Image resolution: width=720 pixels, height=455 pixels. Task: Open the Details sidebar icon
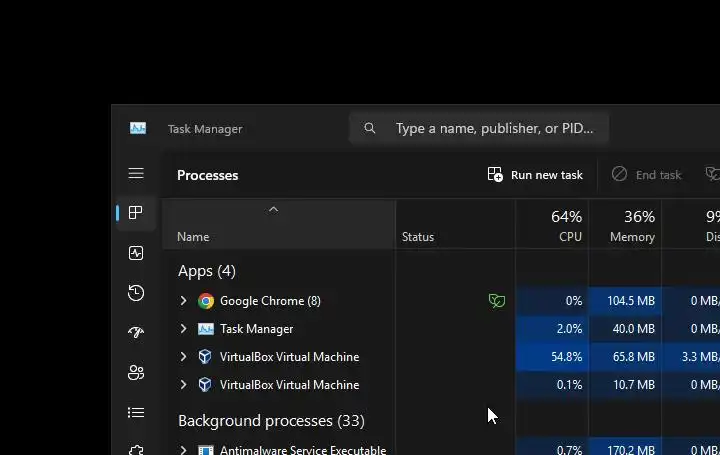136,412
